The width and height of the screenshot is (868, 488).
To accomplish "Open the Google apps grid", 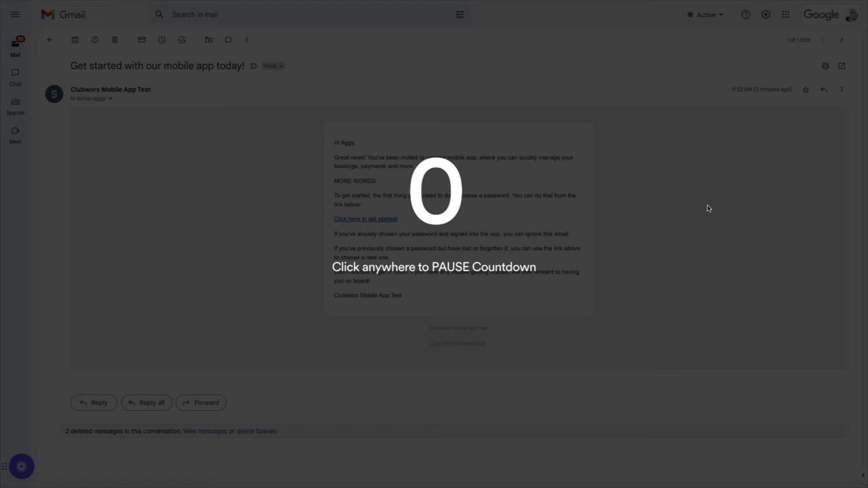I will coord(785,14).
